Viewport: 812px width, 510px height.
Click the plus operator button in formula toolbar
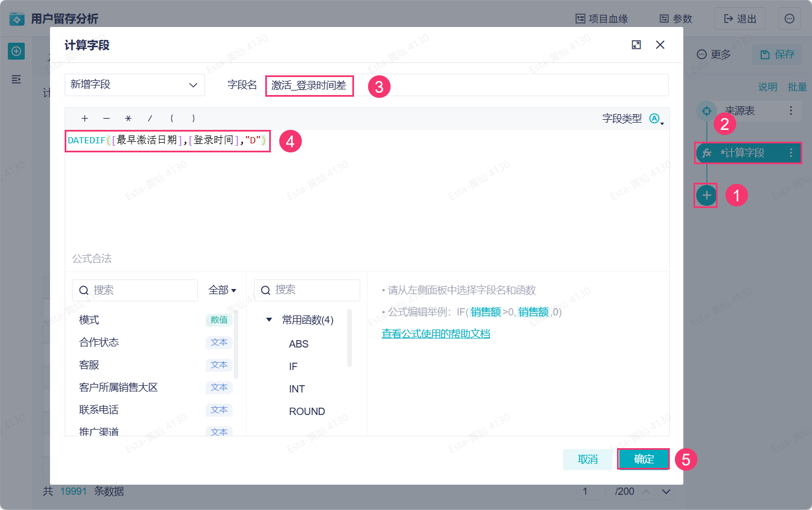pos(85,119)
